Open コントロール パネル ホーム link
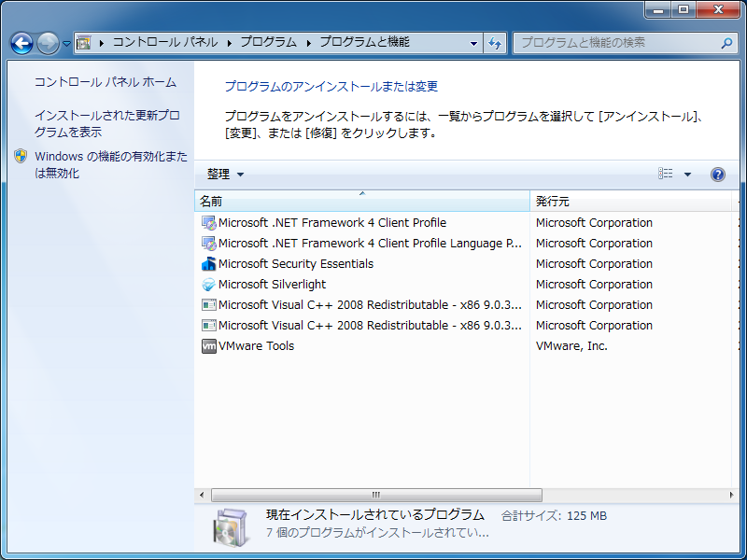747x560 pixels. coord(106,82)
